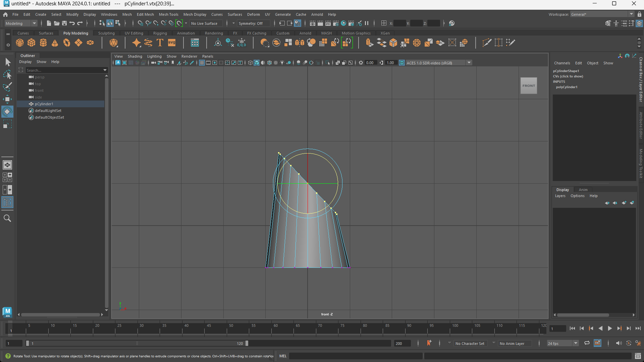The height and width of the screenshot is (362, 644).
Task: Select the polygon Type text tool
Action: point(160,43)
